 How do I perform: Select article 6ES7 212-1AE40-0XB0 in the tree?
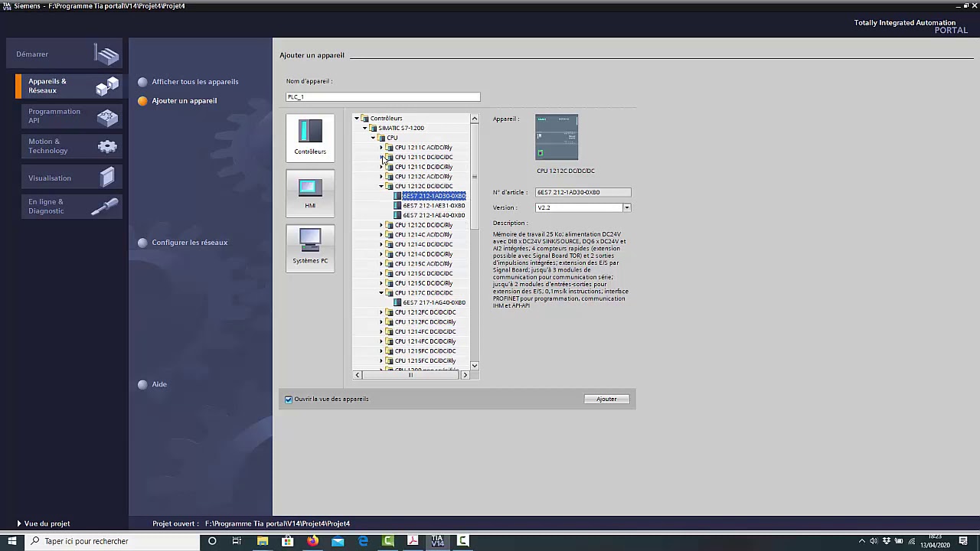(x=434, y=216)
